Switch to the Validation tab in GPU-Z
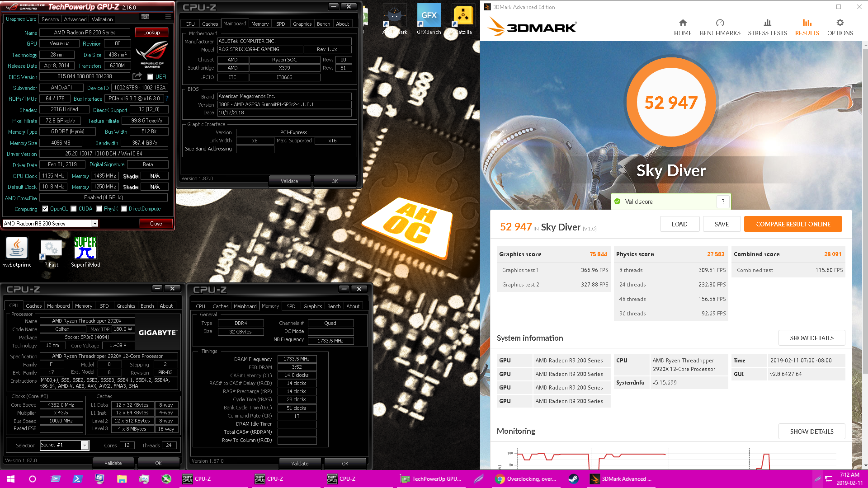 pyautogui.click(x=102, y=19)
